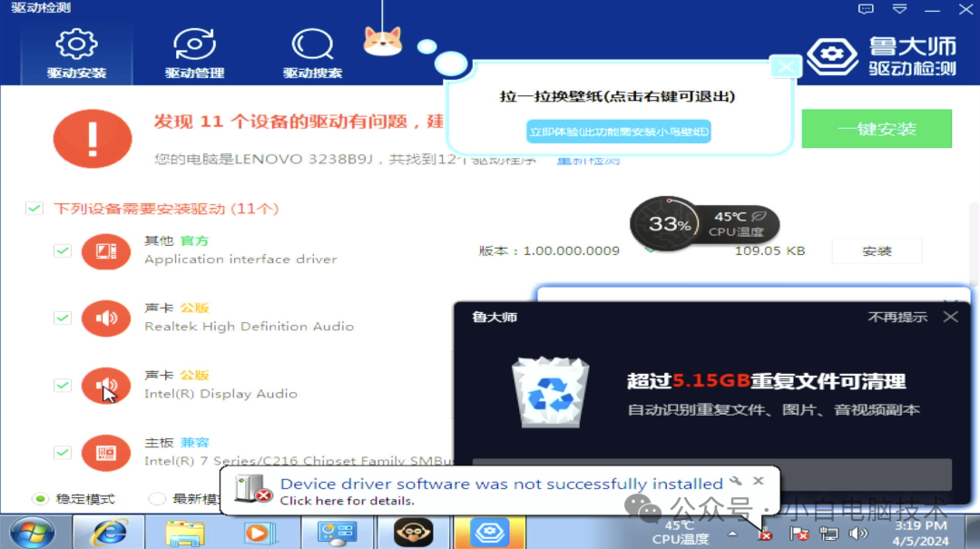Switch to the 驱动管理 tab
Viewport: 980px width, 549px height.
coord(194,54)
